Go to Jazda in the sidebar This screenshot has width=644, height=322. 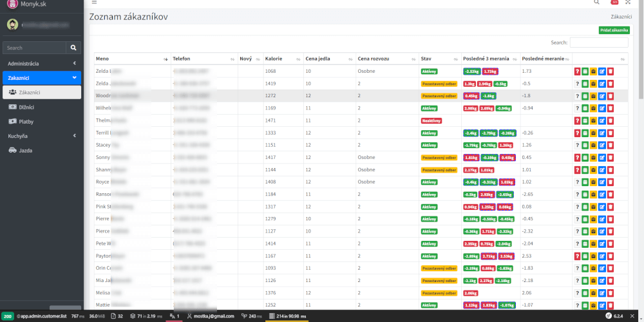[26, 151]
